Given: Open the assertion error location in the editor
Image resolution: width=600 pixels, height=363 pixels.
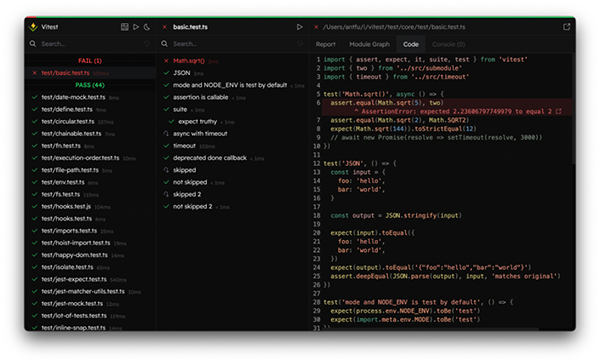Looking at the screenshot, I should (x=559, y=111).
